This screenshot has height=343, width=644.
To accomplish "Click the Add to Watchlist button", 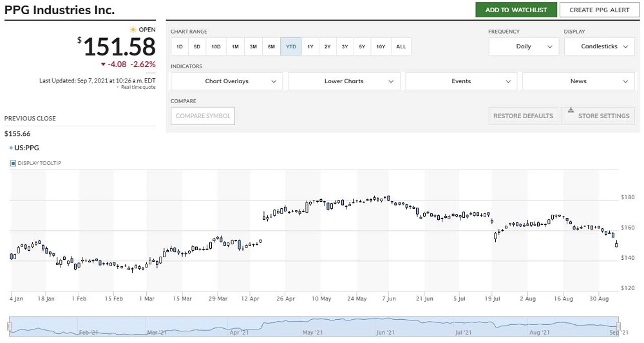I will pos(516,10).
